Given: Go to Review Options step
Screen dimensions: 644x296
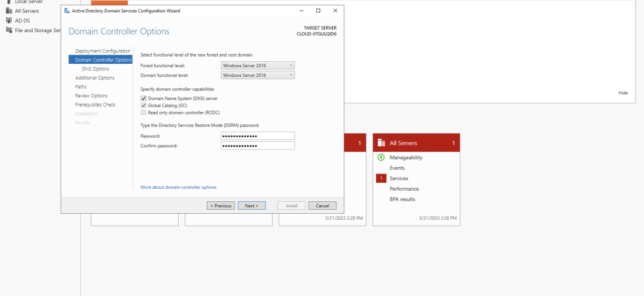Looking at the screenshot, I should [x=91, y=96].
